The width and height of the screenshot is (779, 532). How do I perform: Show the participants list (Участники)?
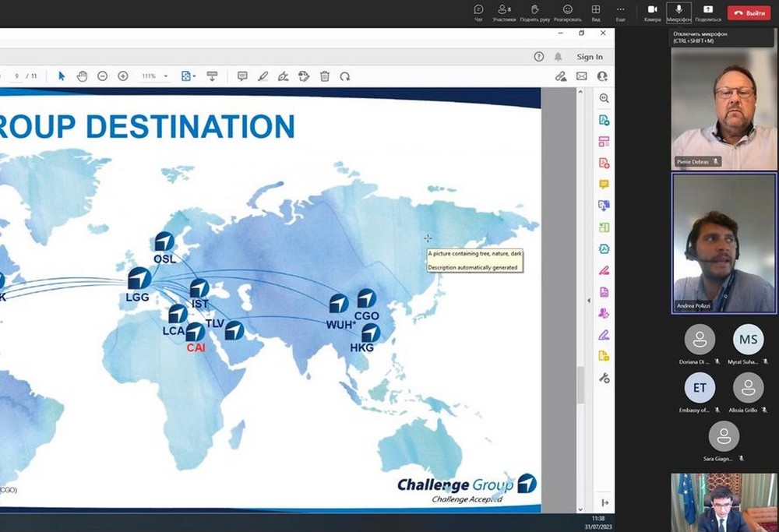pyautogui.click(x=504, y=12)
